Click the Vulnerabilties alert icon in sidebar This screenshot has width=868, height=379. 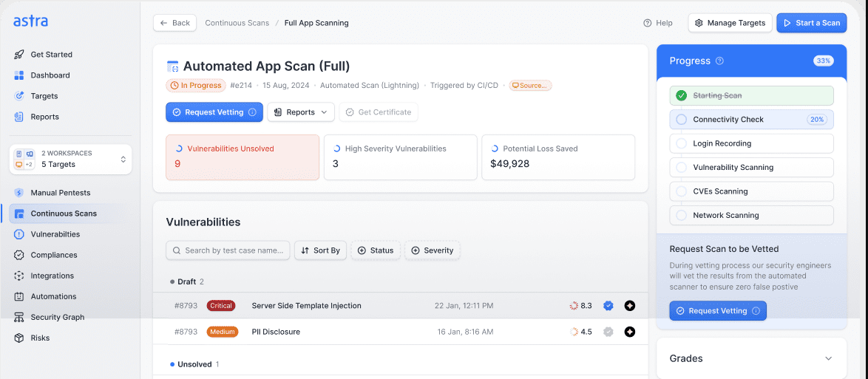tap(18, 234)
